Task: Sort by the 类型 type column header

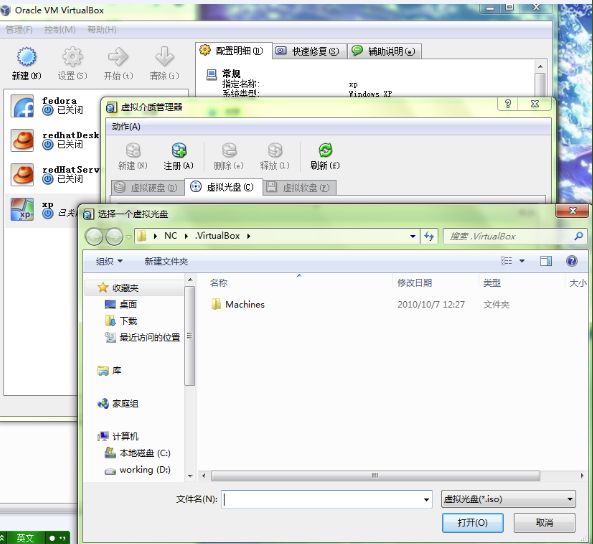Action: pos(492,283)
